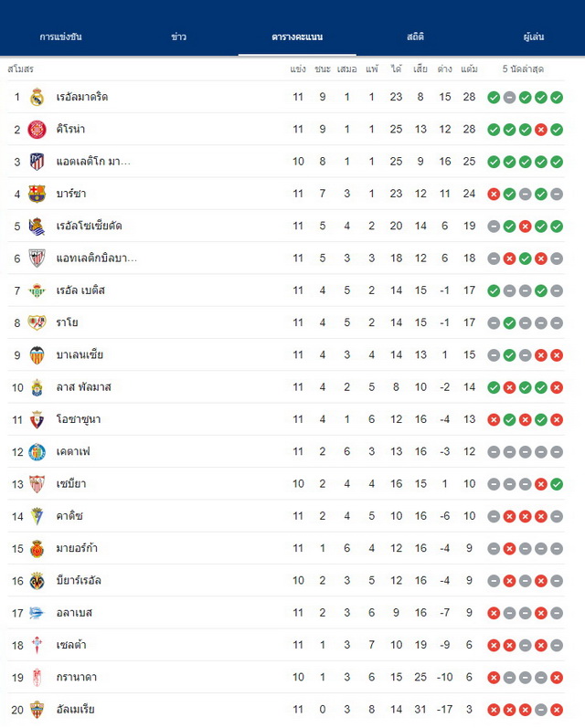Viewport: 585px width, 728px height.
Task: Click Girona's red loss icon in last five
Action: 541,130
